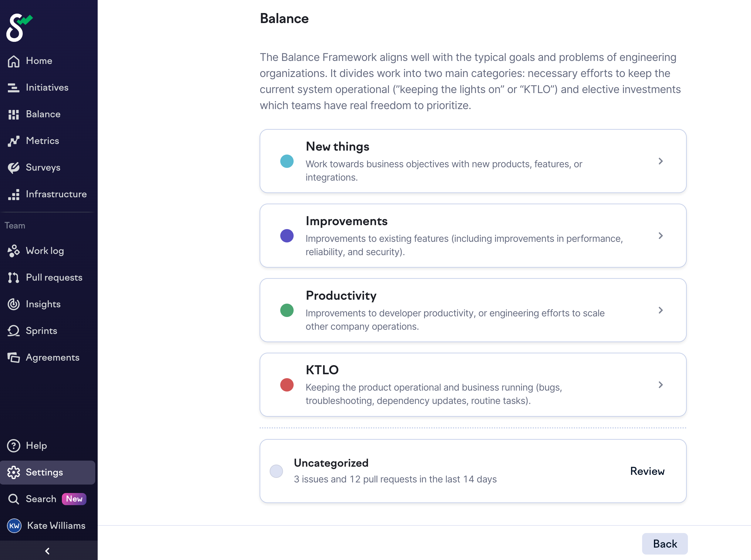Expand the New things category chevron
Viewport: 751px width, 560px height.
[x=660, y=161]
